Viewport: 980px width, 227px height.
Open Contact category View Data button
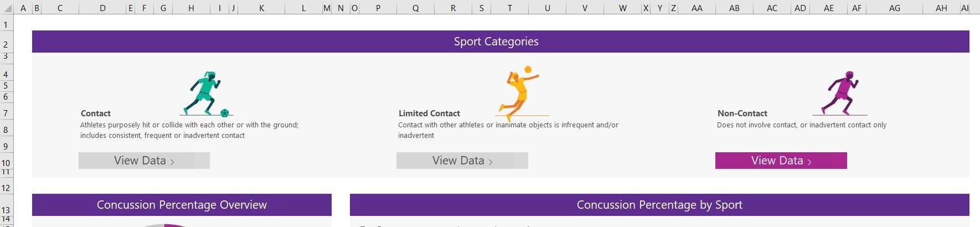pos(144,161)
